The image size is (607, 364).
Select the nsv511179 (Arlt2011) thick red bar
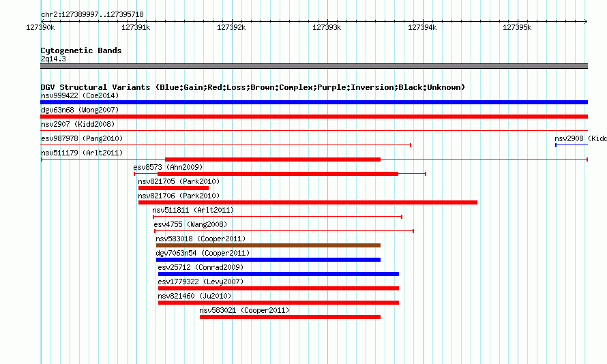[273, 160]
